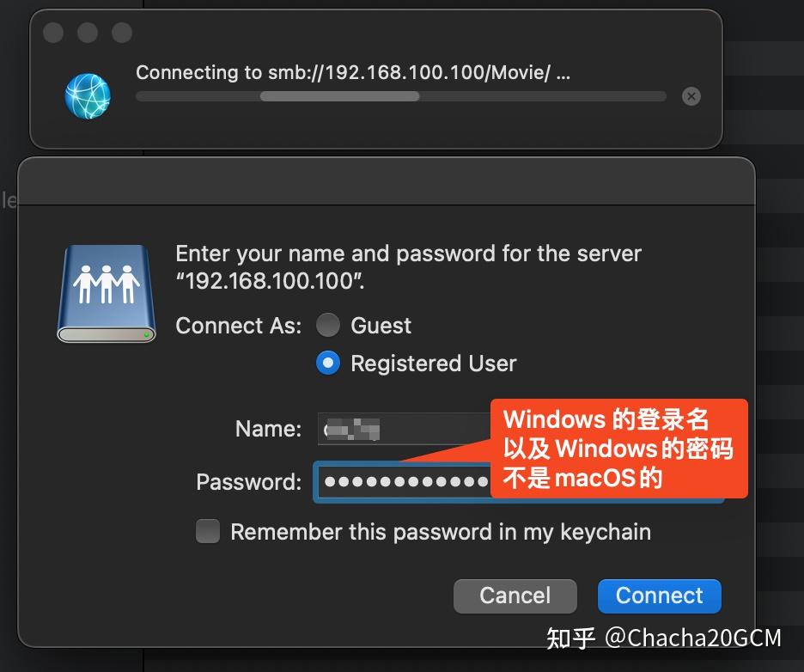804x672 pixels.
Task: Select the Registered User radio button
Action: pyautogui.click(x=328, y=363)
